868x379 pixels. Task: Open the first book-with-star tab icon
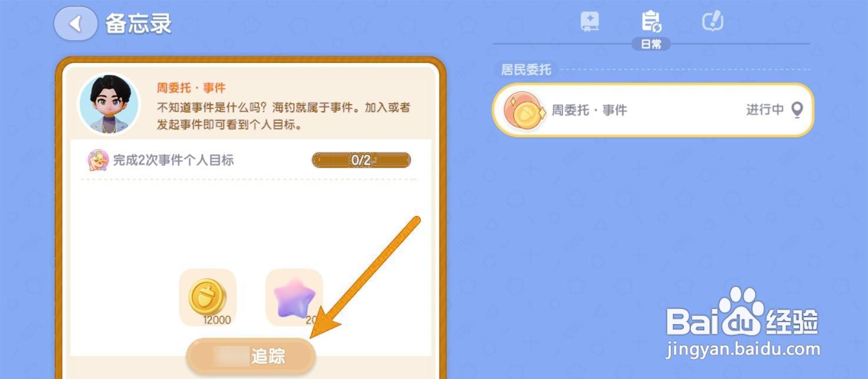(x=590, y=21)
